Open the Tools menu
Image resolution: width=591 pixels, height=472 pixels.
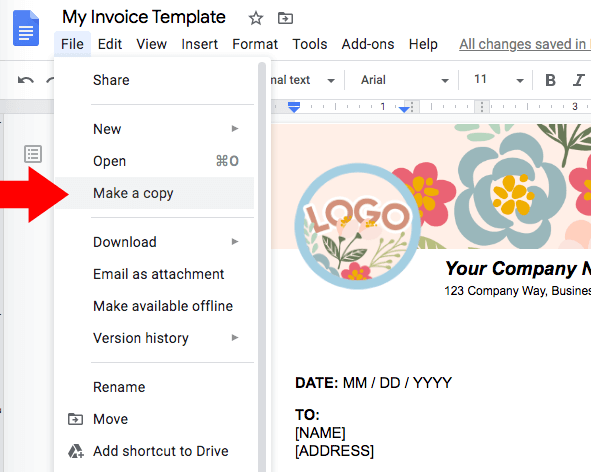pos(309,44)
